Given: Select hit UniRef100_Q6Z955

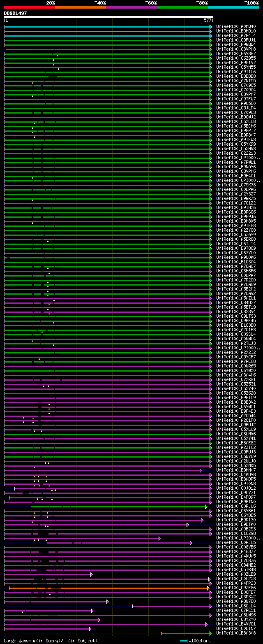Looking at the screenshot, I should (x=236, y=58).
